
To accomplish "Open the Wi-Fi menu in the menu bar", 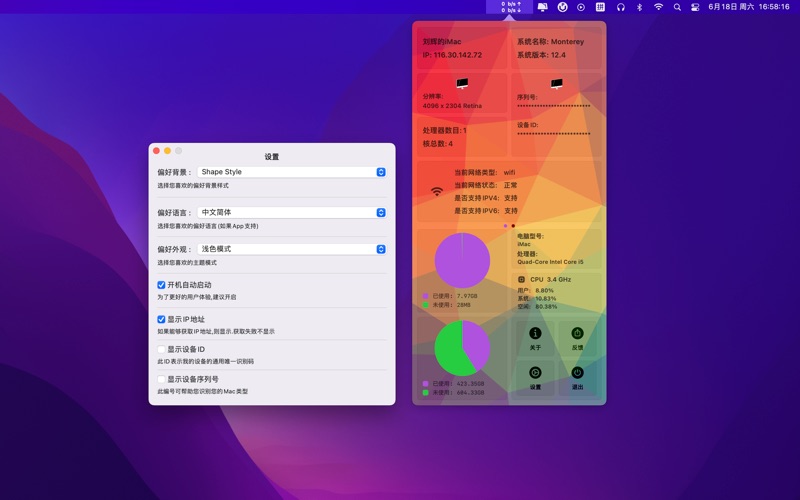I will (658, 7).
